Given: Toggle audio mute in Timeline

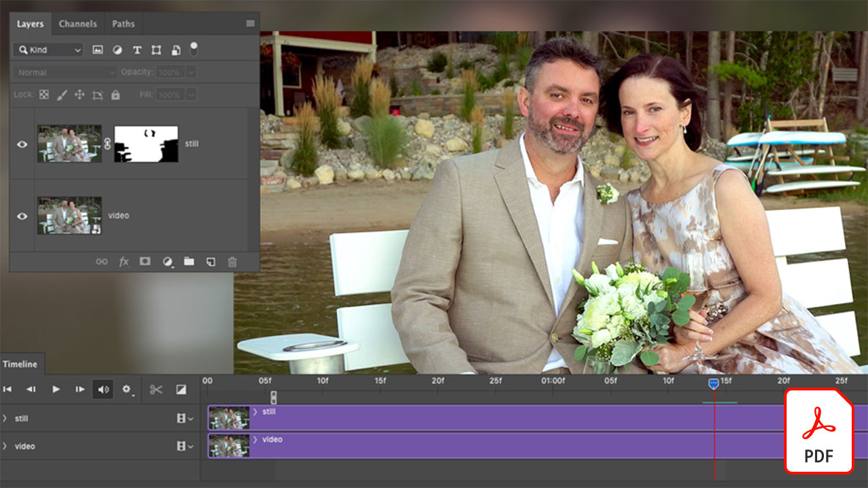Looking at the screenshot, I should point(103,389).
